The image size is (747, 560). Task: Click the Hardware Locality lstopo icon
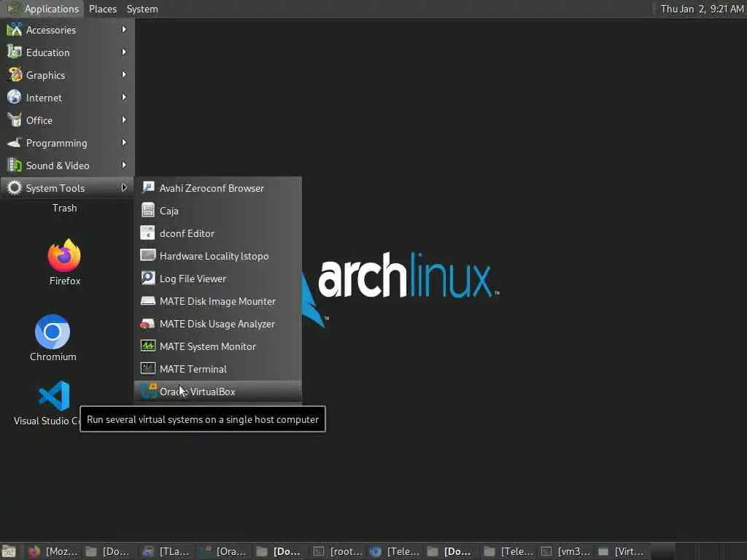pyautogui.click(x=147, y=256)
